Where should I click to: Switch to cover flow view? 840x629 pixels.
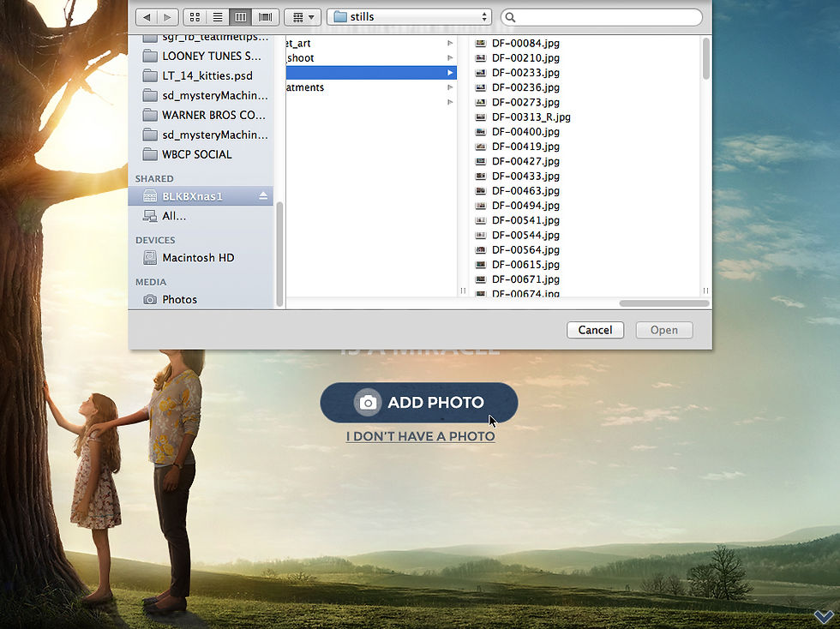tap(265, 17)
